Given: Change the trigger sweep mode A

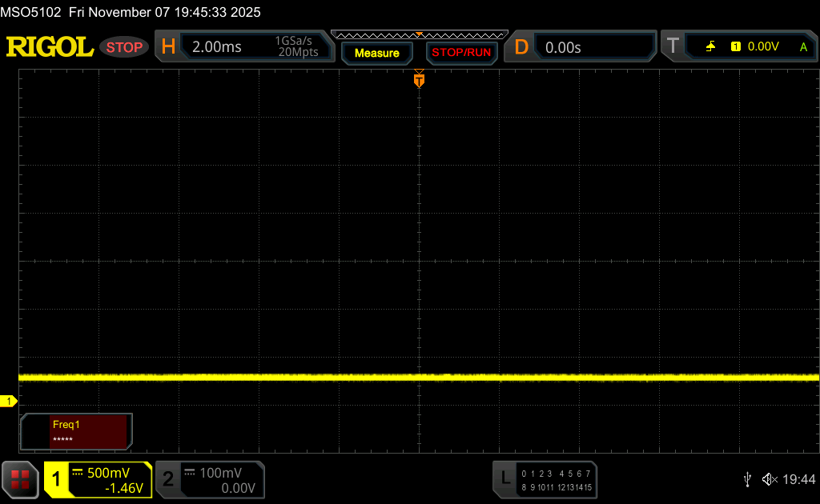Looking at the screenshot, I should tap(803, 47).
